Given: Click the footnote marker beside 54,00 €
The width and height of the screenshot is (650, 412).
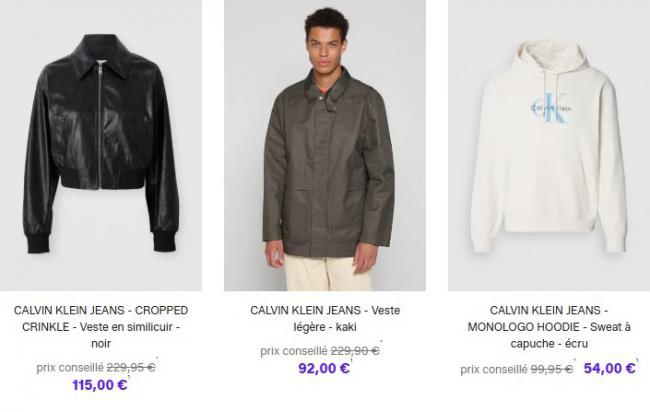Looking at the screenshot, I should (x=637, y=360).
